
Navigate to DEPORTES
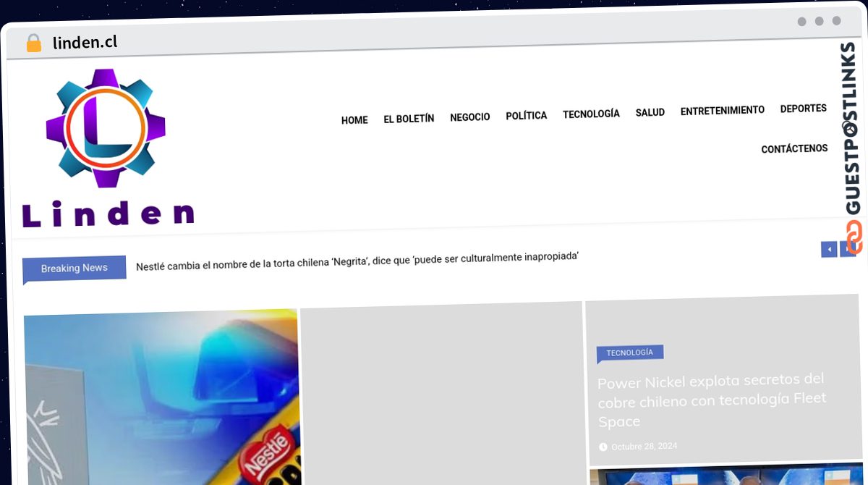804,109
